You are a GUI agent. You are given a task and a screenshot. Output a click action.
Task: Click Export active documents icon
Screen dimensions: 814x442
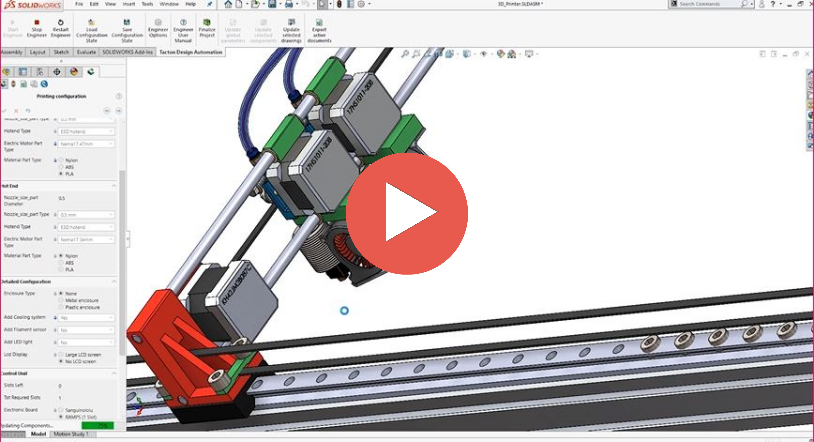coord(319,22)
